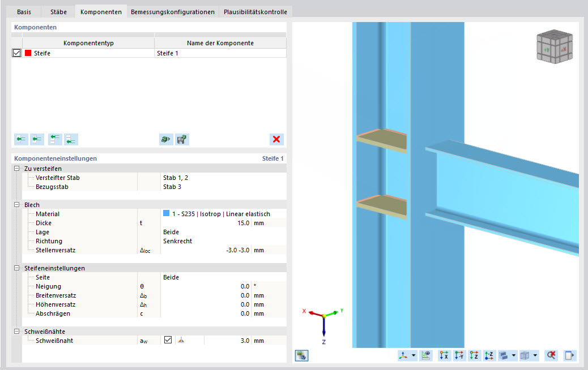Click the 'Name der Komponente' column header
Image resolution: width=588 pixels, height=370 pixels.
coord(220,43)
